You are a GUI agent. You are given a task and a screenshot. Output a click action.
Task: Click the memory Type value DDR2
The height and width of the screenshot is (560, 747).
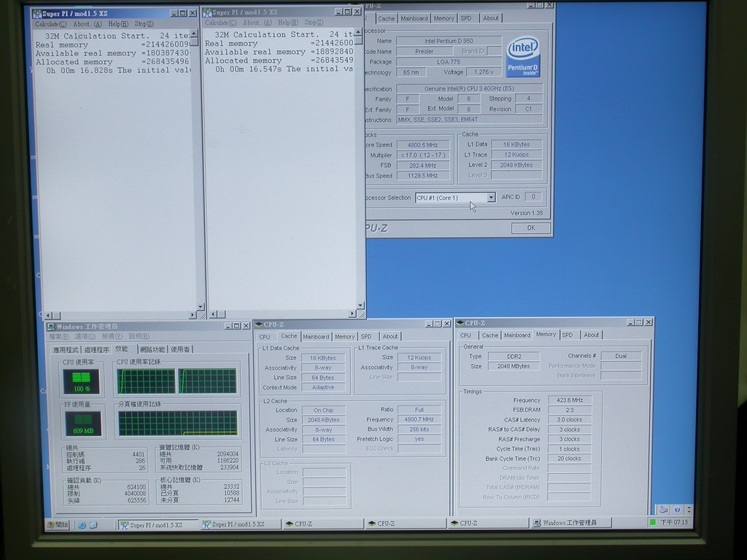coord(514,356)
